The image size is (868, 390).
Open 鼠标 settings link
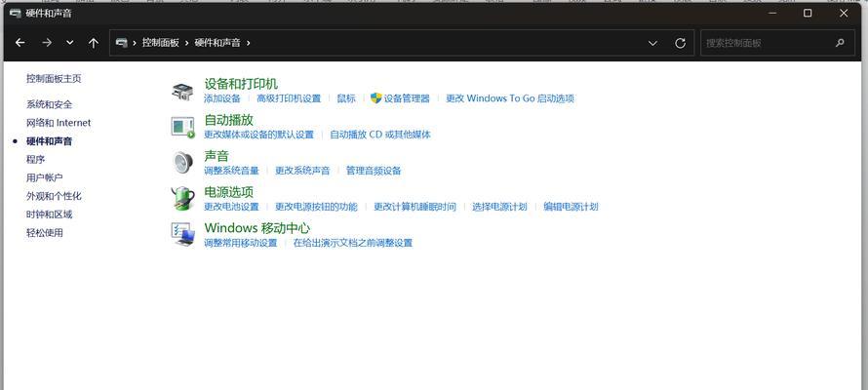(346, 98)
